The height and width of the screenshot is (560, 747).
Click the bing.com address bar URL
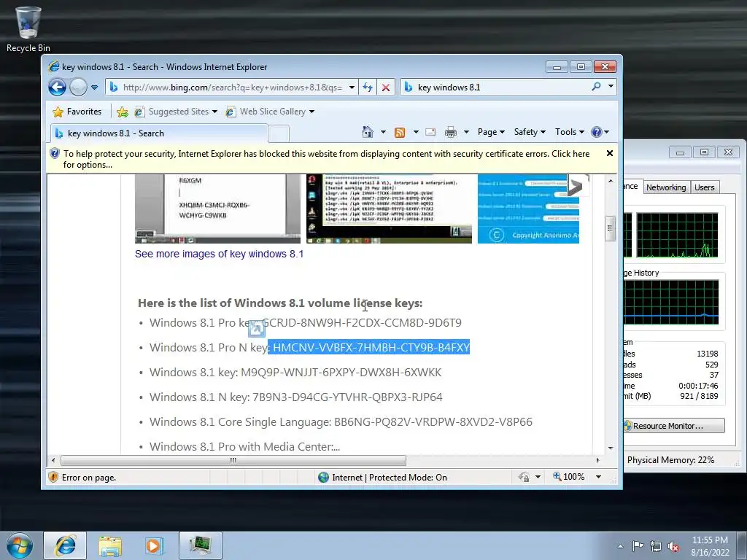tap(232, 87)
